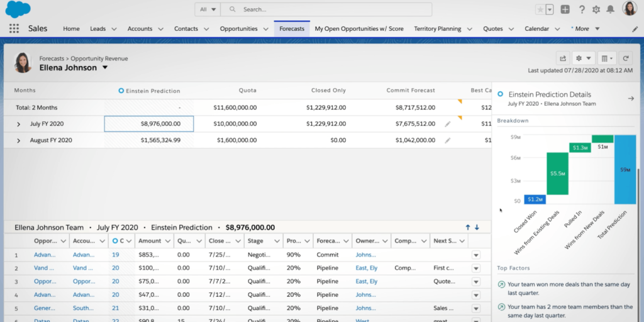Open the Calendar tab

click(537, 29)
